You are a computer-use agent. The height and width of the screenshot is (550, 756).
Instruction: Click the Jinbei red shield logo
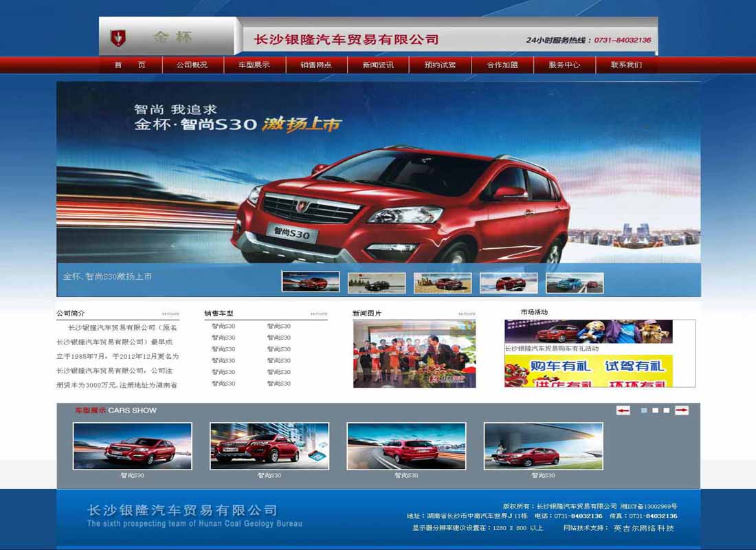click(x=118, y=38)
